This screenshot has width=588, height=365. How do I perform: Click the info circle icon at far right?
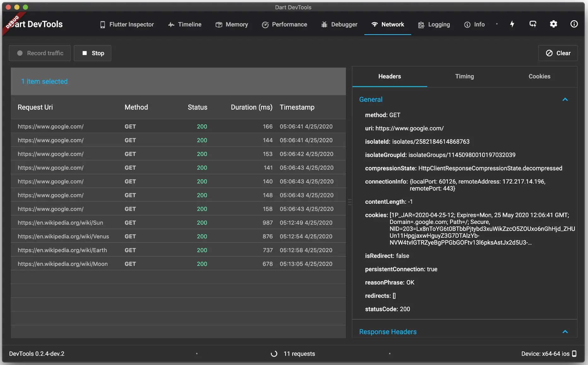coord(574,24)
